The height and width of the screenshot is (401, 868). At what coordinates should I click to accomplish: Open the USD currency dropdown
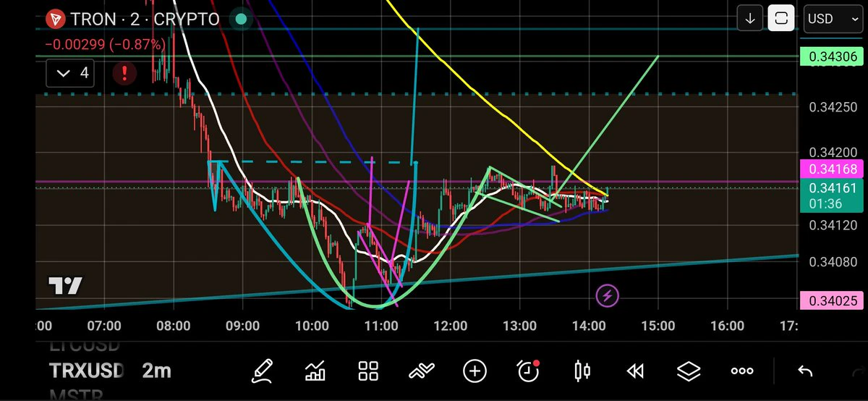(x=833, y=19)
